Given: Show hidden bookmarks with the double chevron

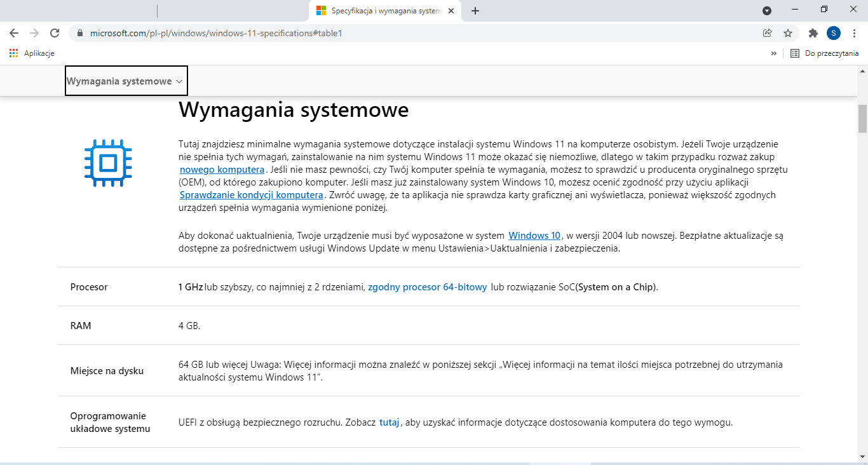Looking at the screenshot, I should pos(773,53).
